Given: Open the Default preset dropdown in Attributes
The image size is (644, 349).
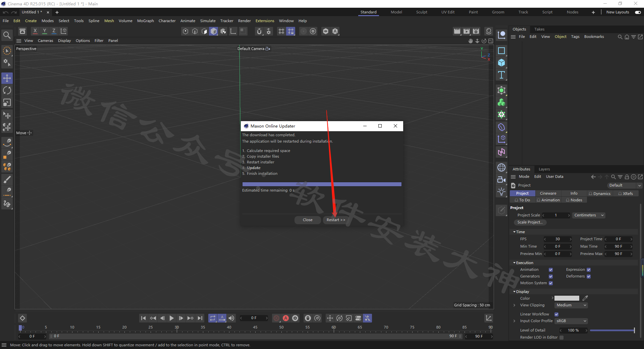Looking at the screenshot, I should 624,185.
